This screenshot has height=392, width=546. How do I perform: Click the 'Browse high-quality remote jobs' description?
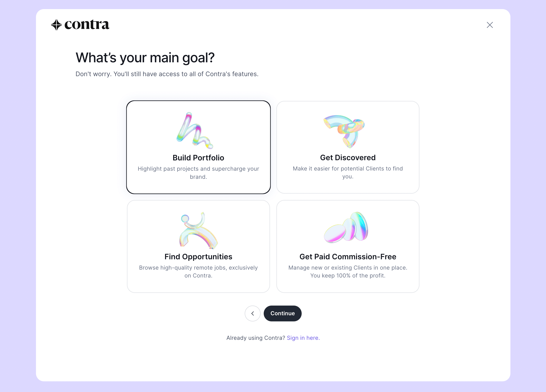[x=198, y=271]
